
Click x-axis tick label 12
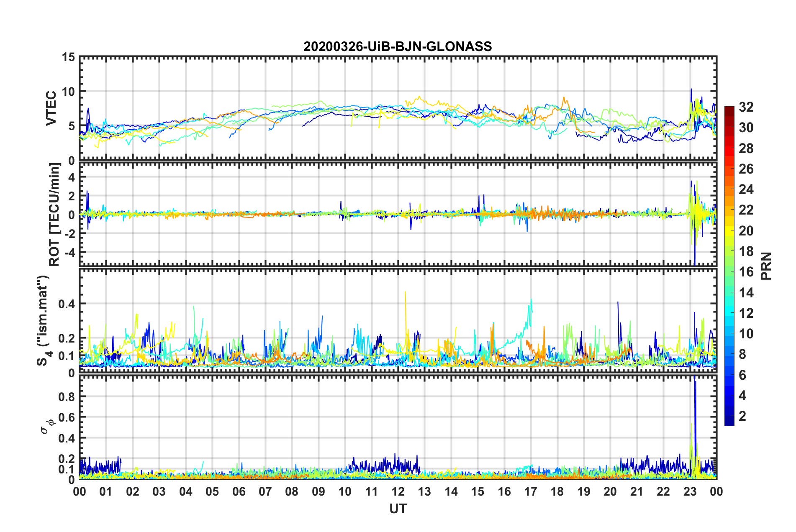pyautogui.click(x=398, y=491)
